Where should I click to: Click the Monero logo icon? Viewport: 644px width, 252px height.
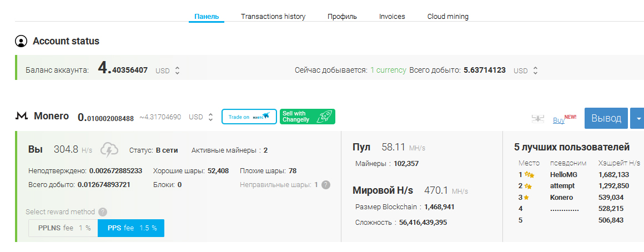pos(22,117)
